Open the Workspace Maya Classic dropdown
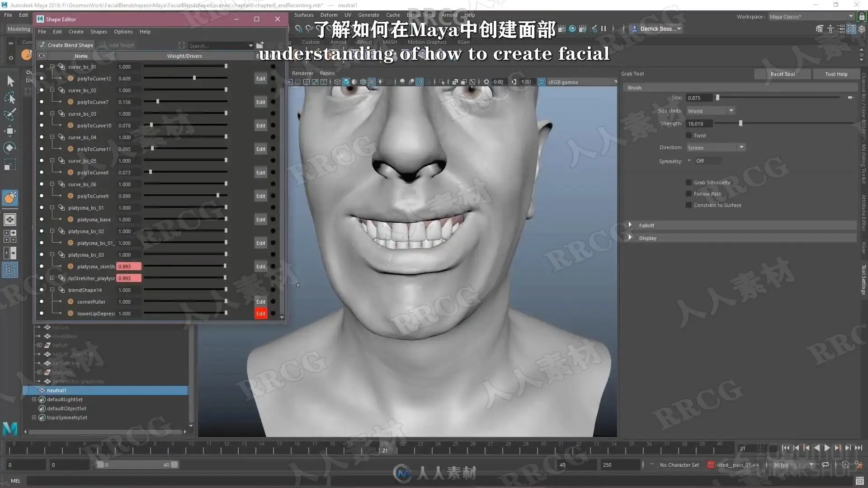The image size is (868, 488). point(811,17)
